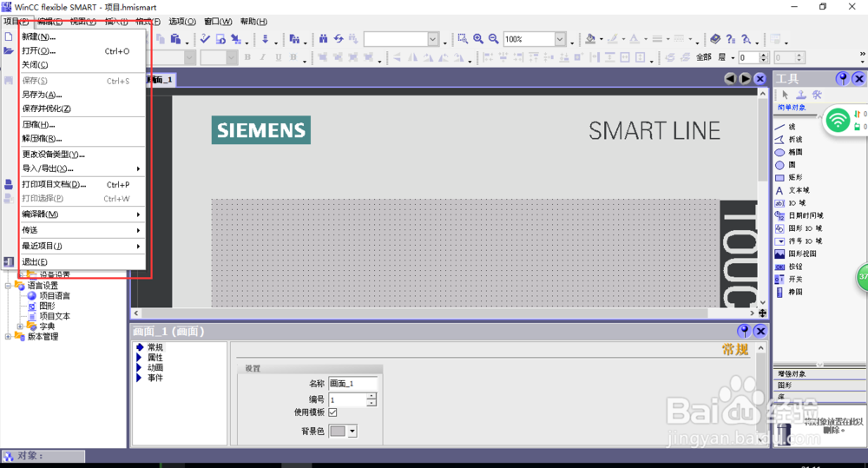Open the Help (帮助) menu

coord(253,22)
